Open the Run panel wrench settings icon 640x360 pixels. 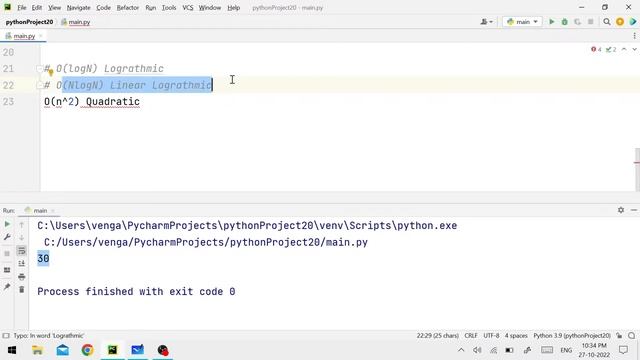pos(7,237)
